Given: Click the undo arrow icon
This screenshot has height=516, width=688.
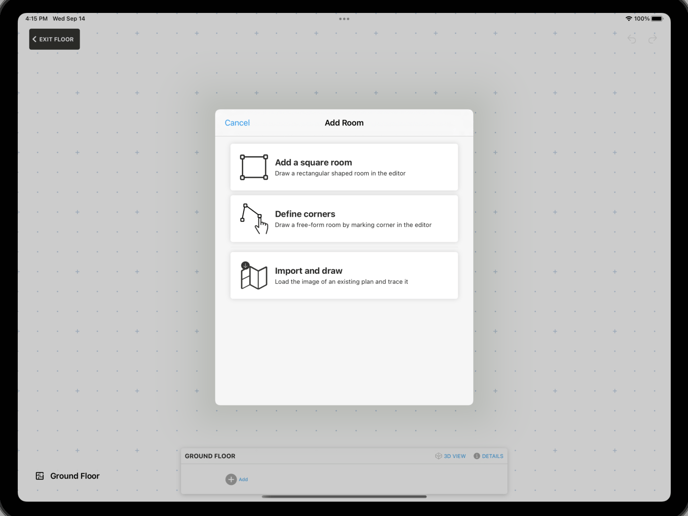Looking at the screenshot, I should click(632, 39).
